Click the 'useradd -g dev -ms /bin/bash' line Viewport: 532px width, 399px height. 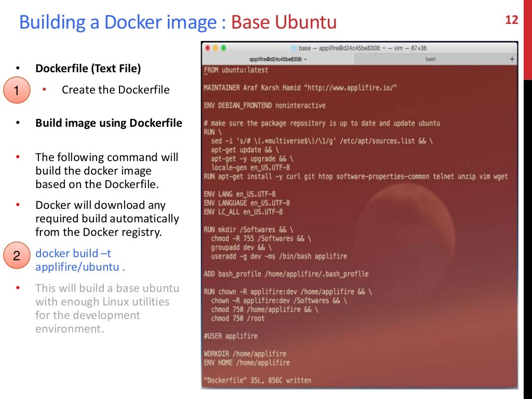point(279,256)
